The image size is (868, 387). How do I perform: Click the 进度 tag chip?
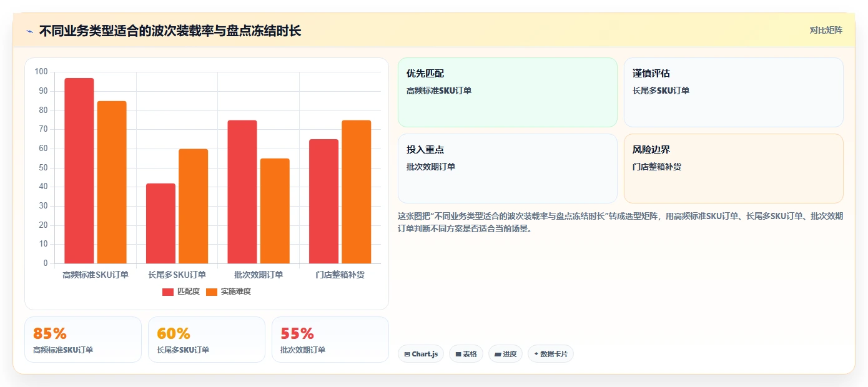505,354
